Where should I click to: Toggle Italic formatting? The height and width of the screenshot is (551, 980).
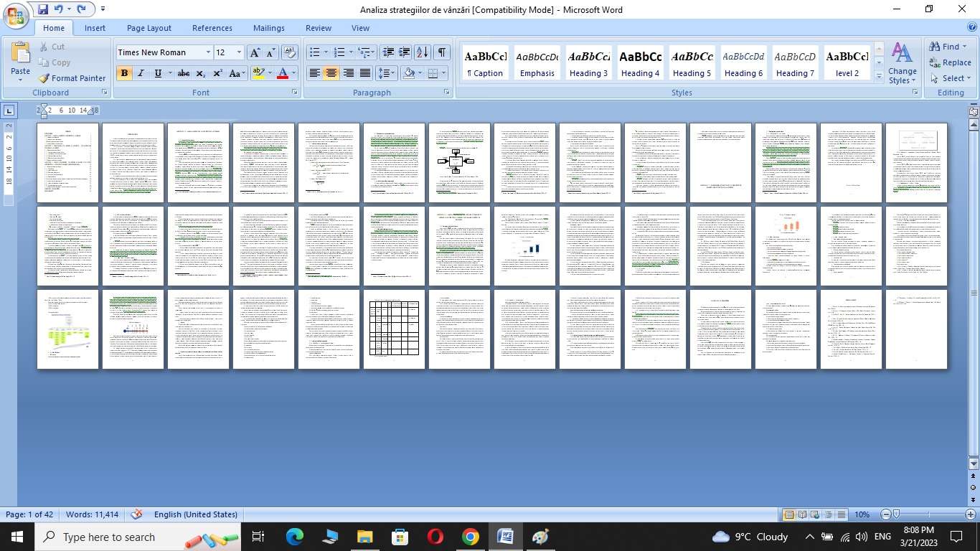click(141, 73)
